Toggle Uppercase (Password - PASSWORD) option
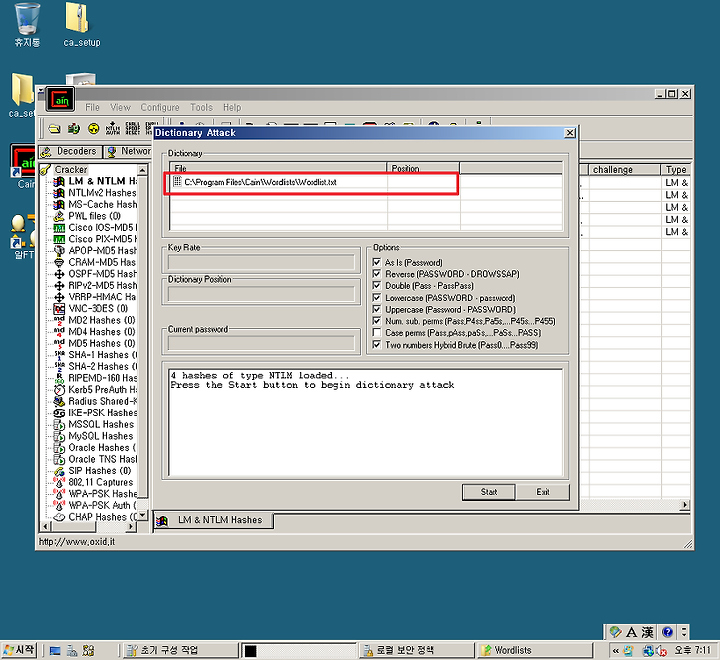The height and width of the screenshot is (660, 720). point(377,309)
